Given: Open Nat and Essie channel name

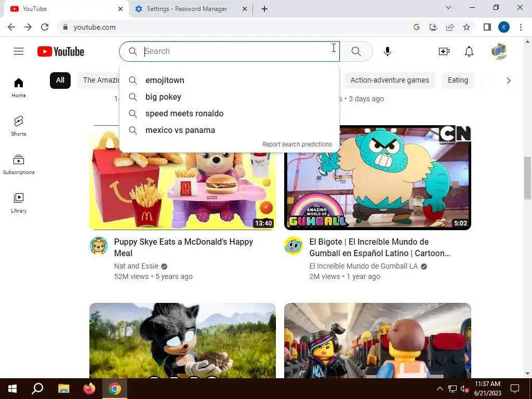Looking at the screenshot, I should [x=137, y=266].
